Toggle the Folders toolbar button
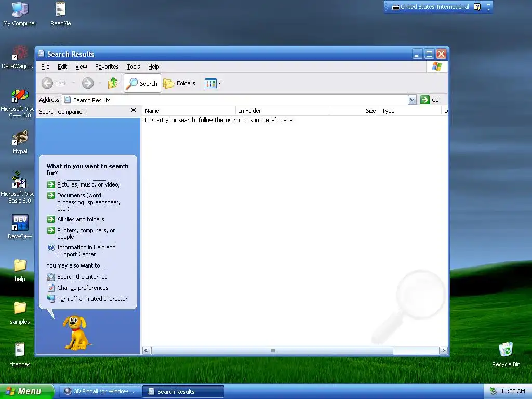The image size is (532, 399). 179,83
